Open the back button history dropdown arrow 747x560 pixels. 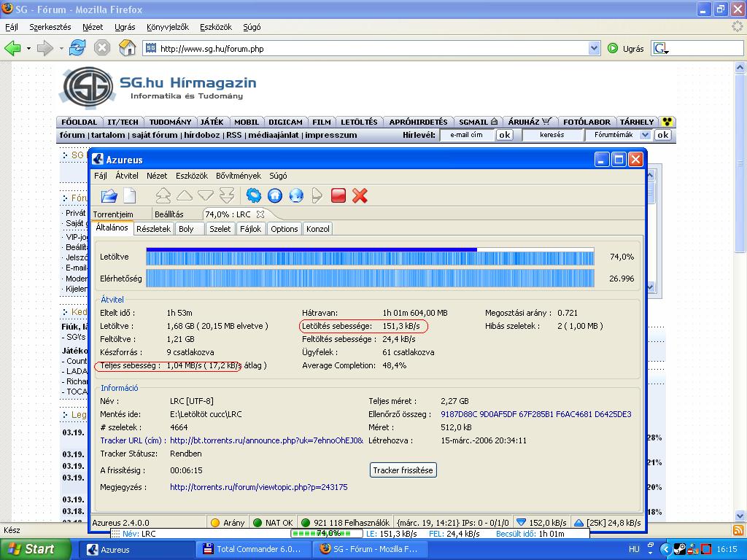click(28, 49)
